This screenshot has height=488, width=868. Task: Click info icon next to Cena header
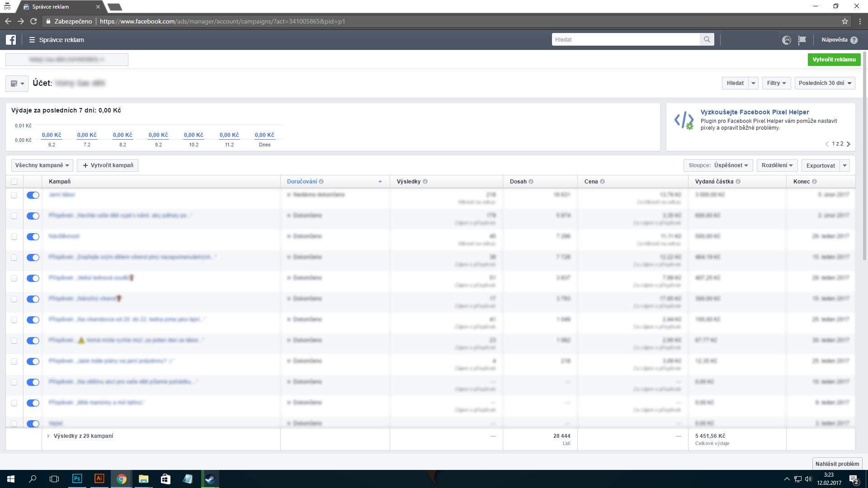(603, 182)
